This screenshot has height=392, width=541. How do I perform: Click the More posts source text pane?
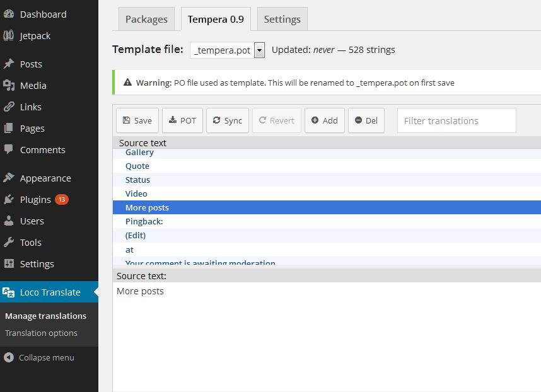tap(327, 336)
